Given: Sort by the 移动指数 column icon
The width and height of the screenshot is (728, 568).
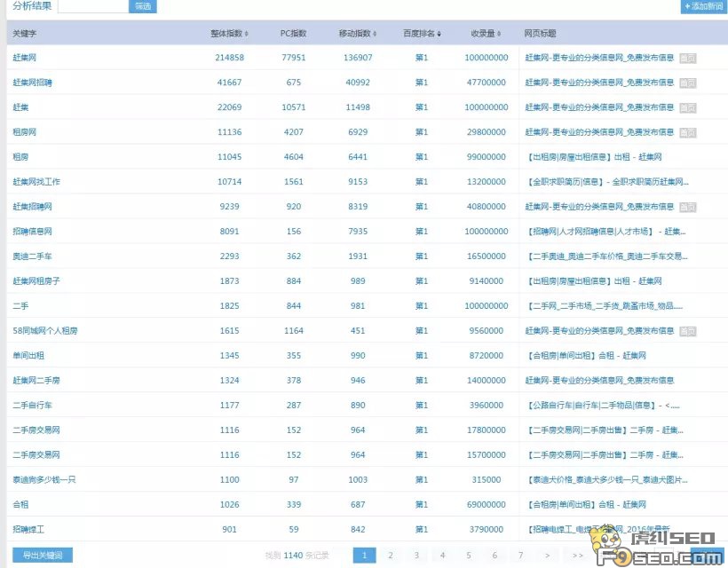Looking at the screenshot, I should pos(370,33).
